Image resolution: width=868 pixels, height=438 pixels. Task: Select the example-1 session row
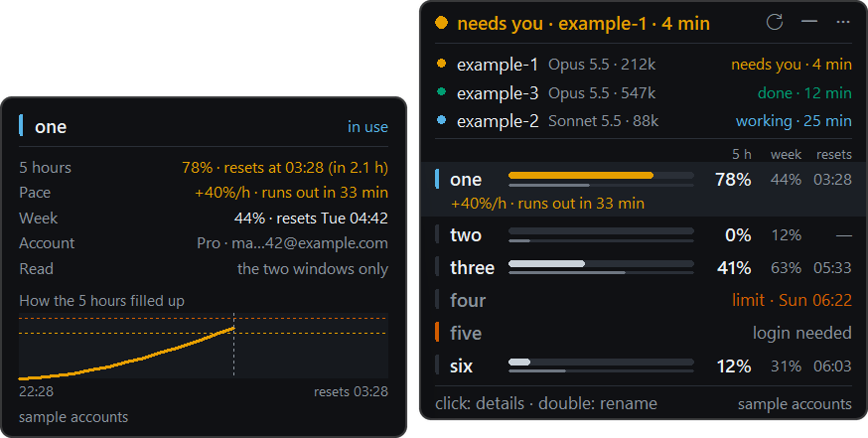click(x=644, y=65)
